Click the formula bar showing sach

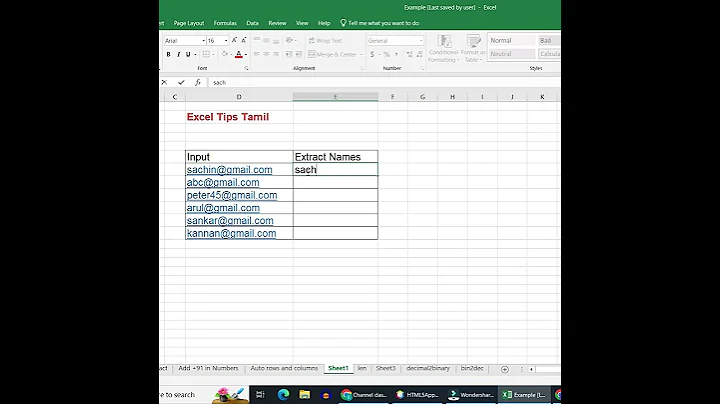click(x=385, y=82)
